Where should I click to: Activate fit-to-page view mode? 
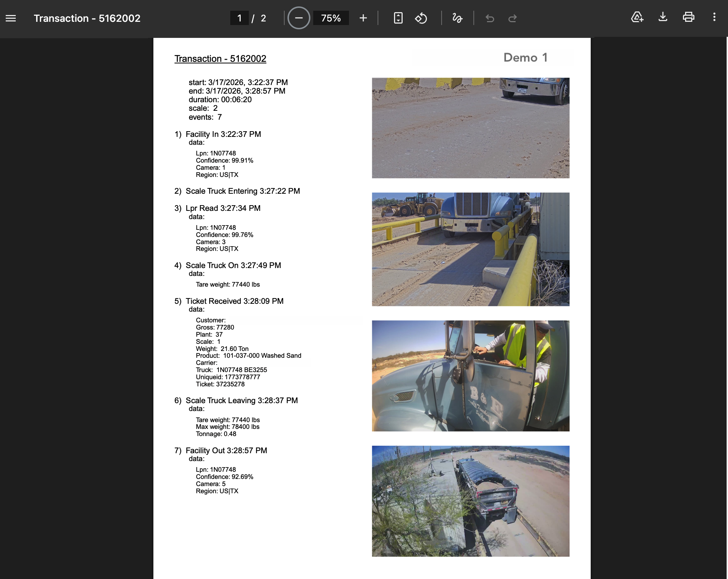[x=398, y=18]
